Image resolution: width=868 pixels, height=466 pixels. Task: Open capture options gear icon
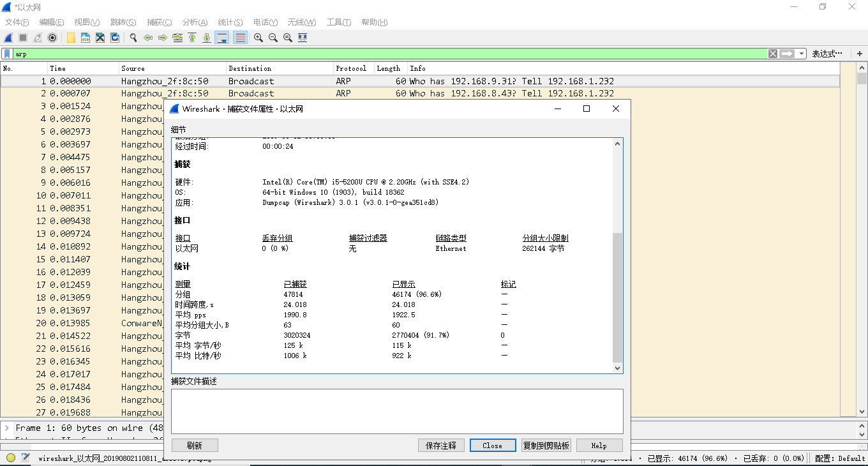52,38
